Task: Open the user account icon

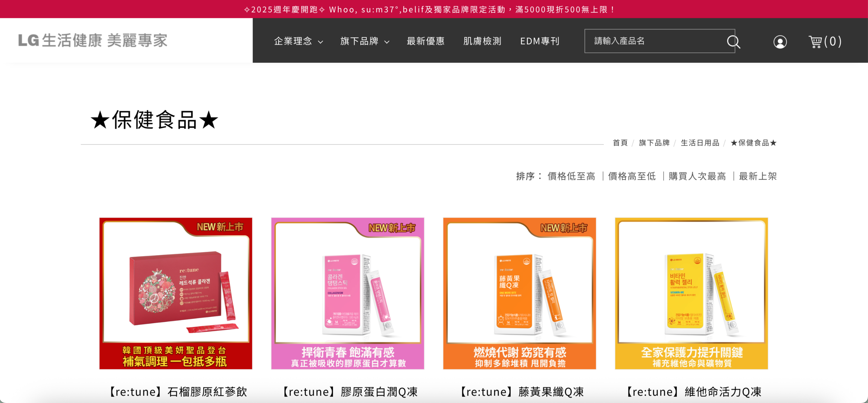Action: pyautogui.click(x=780, y=42)
